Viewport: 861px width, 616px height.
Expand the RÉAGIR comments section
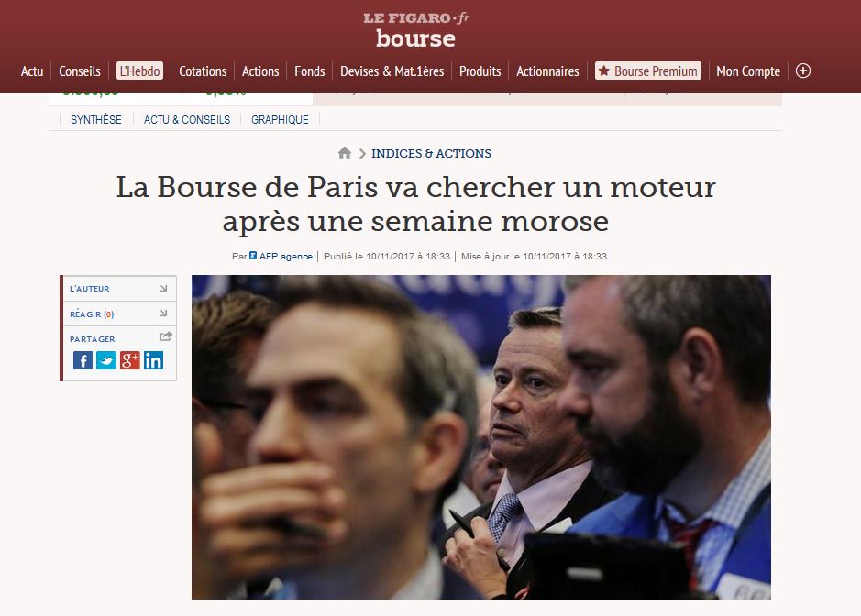click(119, 314)
